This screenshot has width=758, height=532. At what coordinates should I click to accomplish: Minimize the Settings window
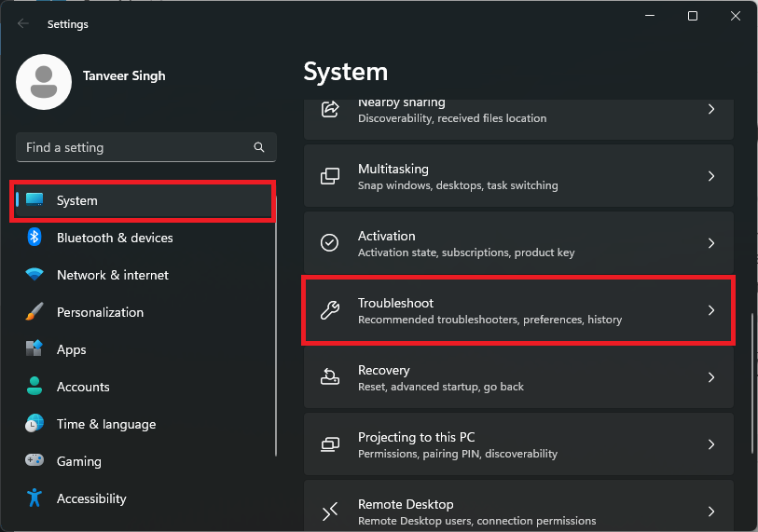pos(650,16)
